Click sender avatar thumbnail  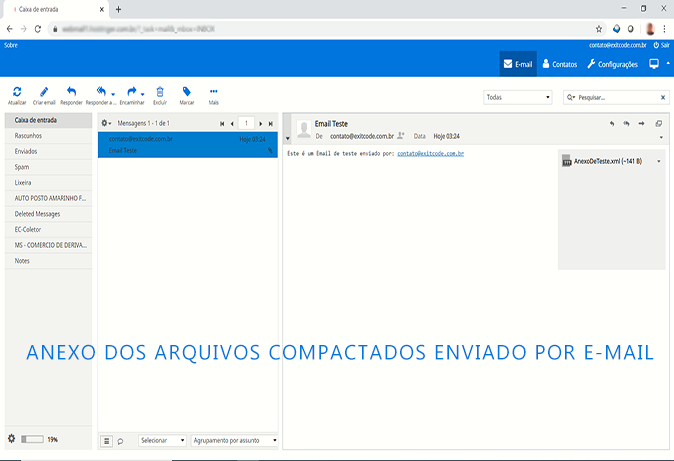pos(304,129)
